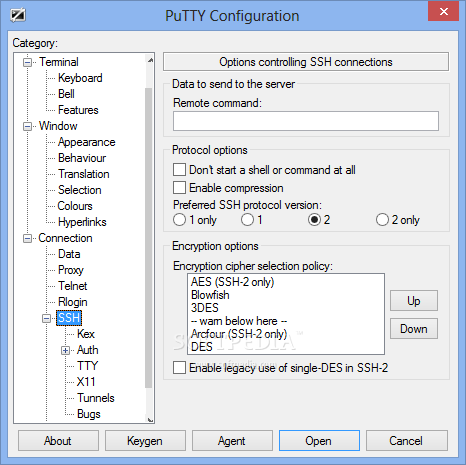Screen dimensions: 466x465
Task: Move selected cipher Up
Action: point(414,301)
